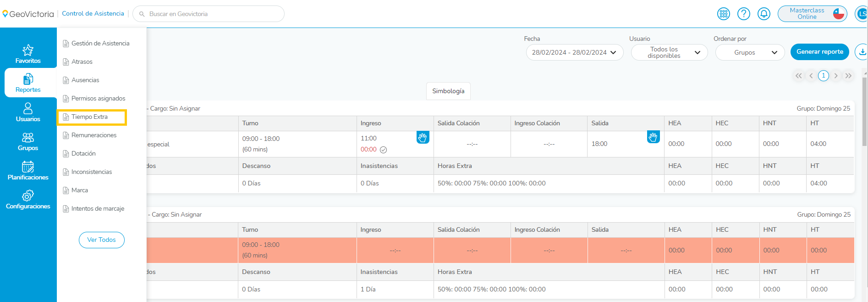The width and height of the screenshot is (868, 302).
Task: Click the check circle next to 00:00
Action: [x=384, y=150]
